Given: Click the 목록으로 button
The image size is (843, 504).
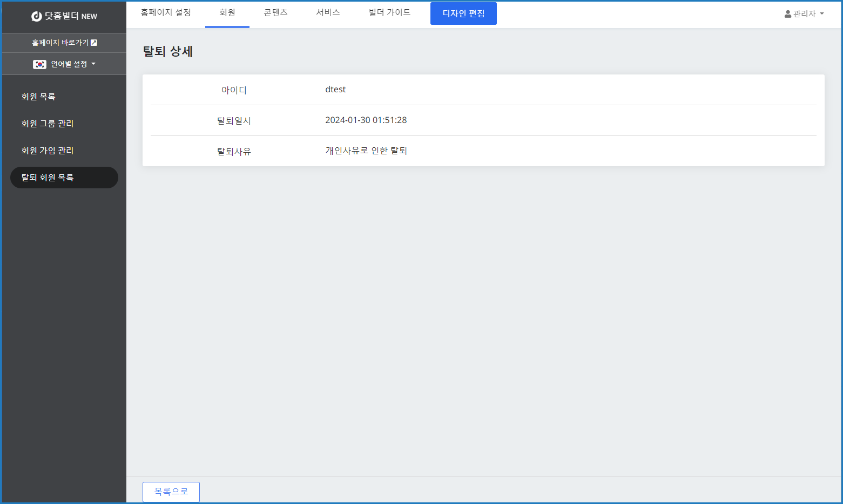Looking at the screenshot, I should tap(171, 492).
